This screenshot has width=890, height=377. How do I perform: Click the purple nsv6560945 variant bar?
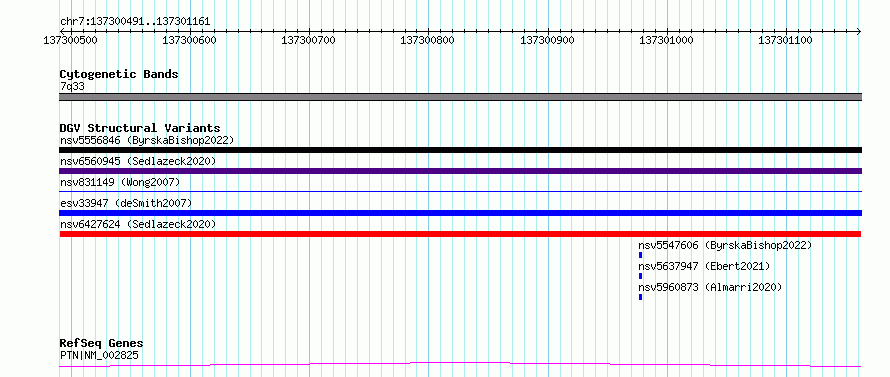[x=460, y=171]
